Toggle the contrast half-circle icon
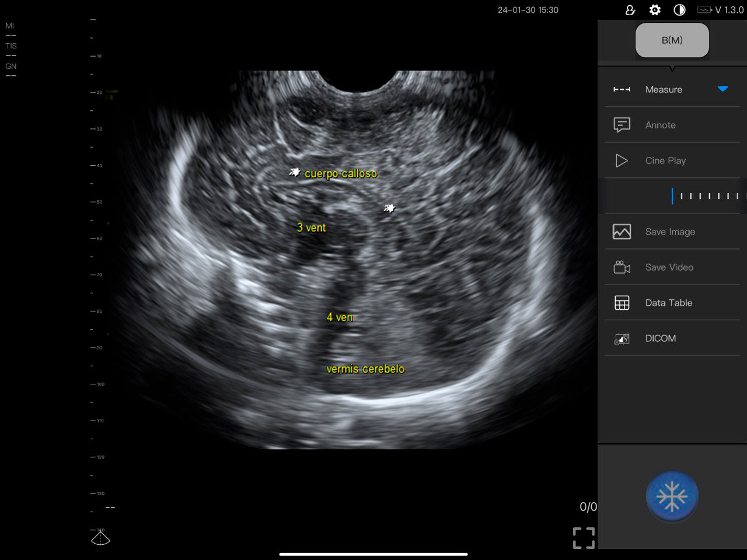The width and height of the screenshot is (747, 560). click(x=679, y=10)
